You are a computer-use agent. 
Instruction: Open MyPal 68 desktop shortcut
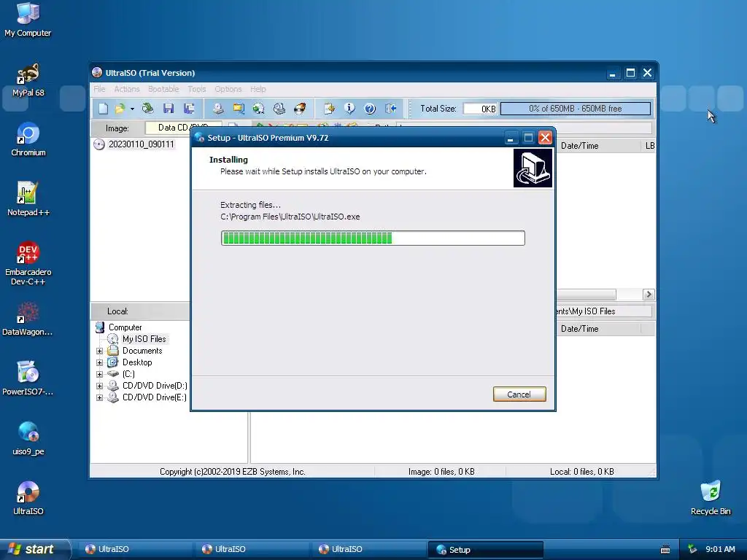click(x=28, y=80)
